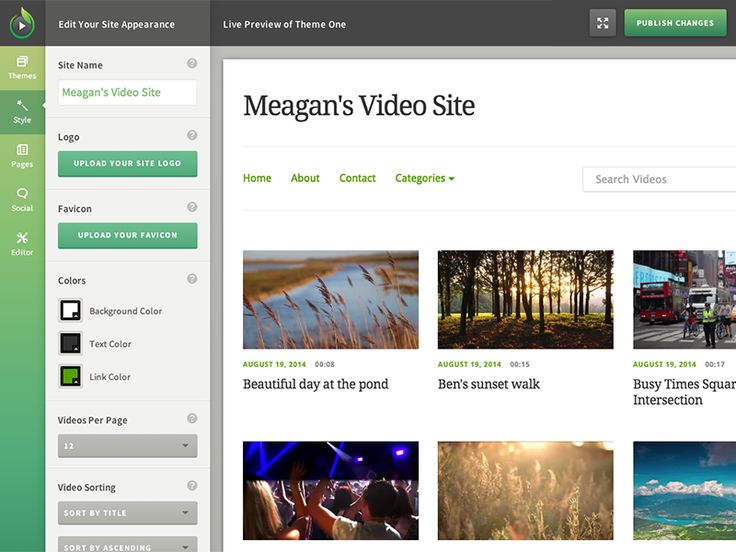Select the Style sidebar section
Screen dimensions: 736x552
[x=22, y=112]
